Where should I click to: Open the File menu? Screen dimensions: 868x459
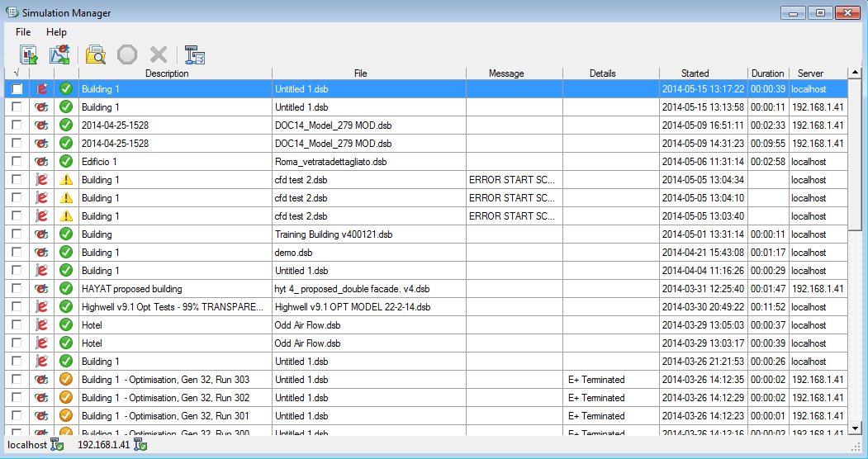23,32
